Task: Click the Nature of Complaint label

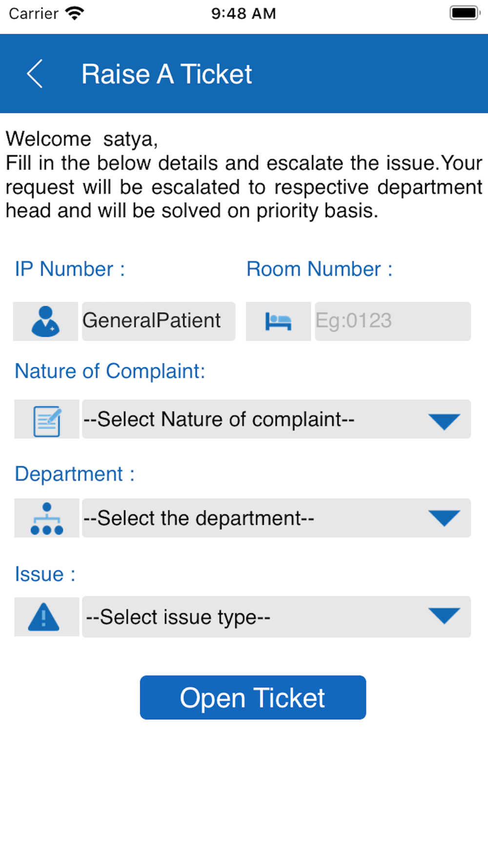Action: pos(110,371)
